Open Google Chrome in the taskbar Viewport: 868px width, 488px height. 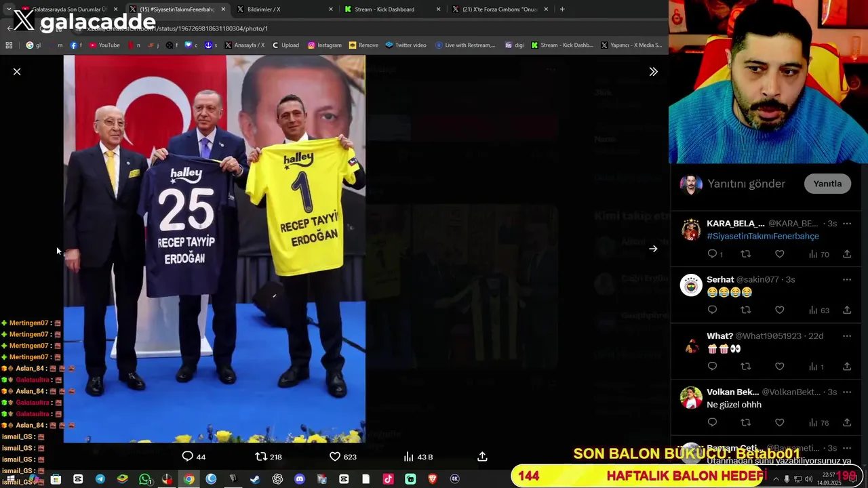click(x=189, y=479)
